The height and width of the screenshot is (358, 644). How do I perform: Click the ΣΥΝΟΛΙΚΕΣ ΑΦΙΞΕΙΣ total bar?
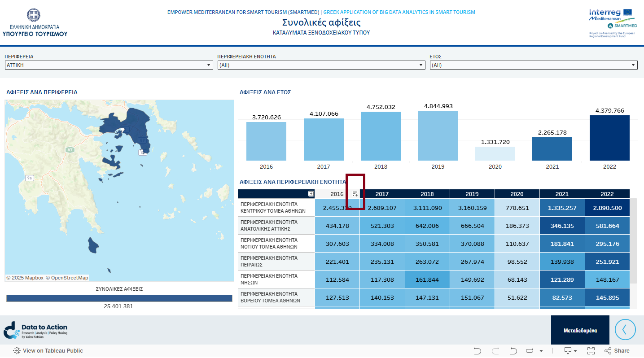tap(119, 298)
